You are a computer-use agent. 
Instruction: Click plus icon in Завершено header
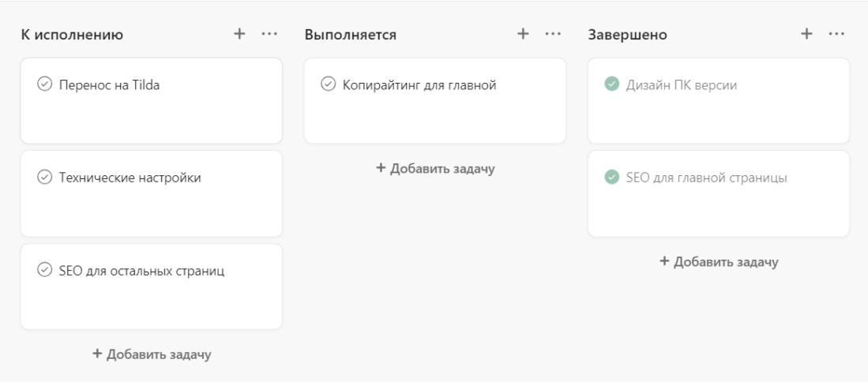(x=806, y=34)
